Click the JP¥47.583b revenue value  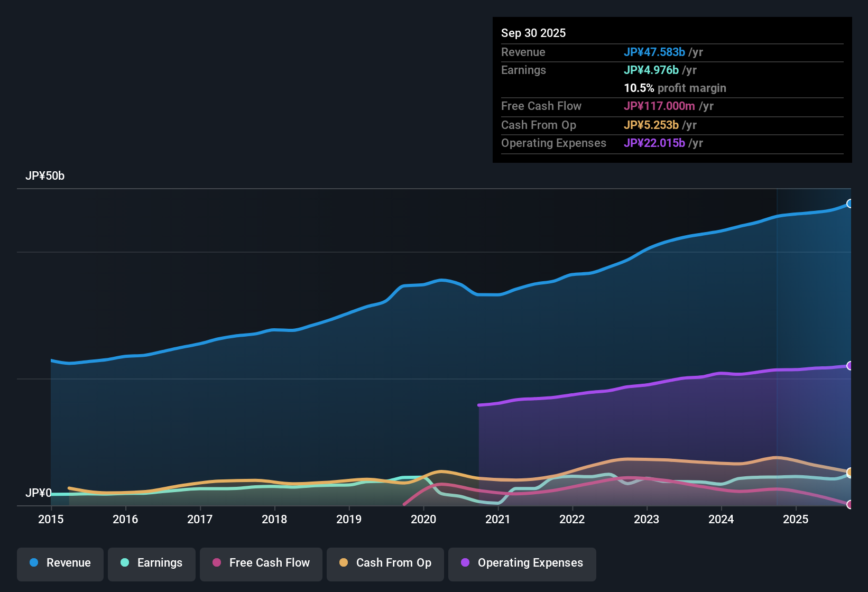655,52
